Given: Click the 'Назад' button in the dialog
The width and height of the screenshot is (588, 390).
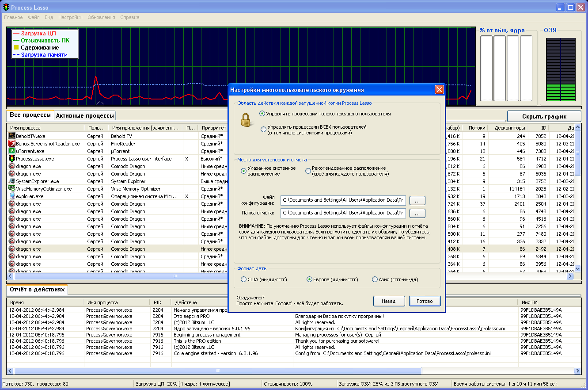Looking at the screenshot, I should (x=389, y=301).
